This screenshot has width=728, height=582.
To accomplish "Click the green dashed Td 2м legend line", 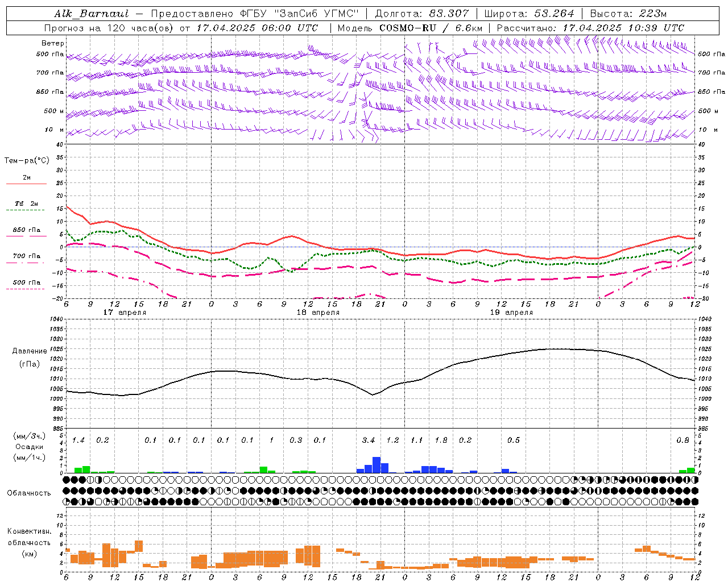I will click(25, 210).
